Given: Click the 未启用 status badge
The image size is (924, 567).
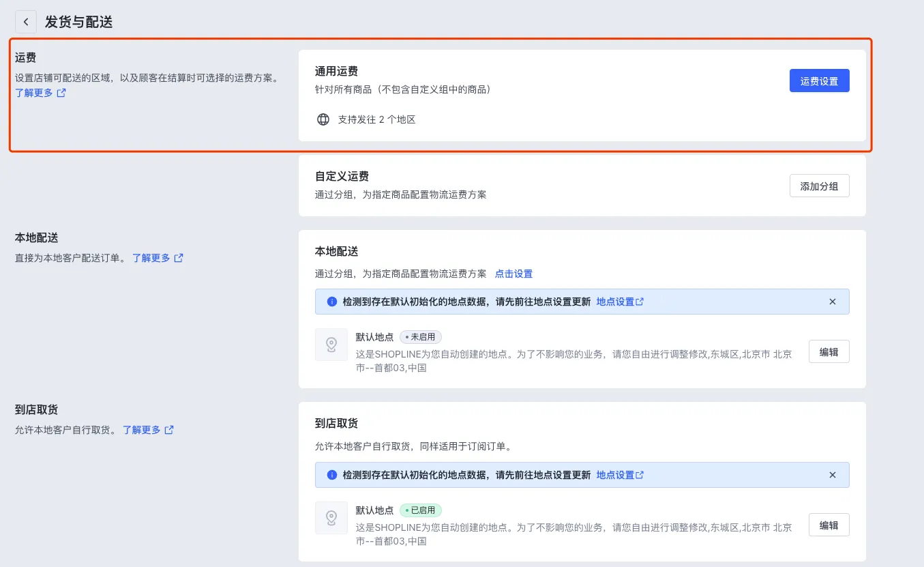Looking at the screenshot, I should coord(421,337).
